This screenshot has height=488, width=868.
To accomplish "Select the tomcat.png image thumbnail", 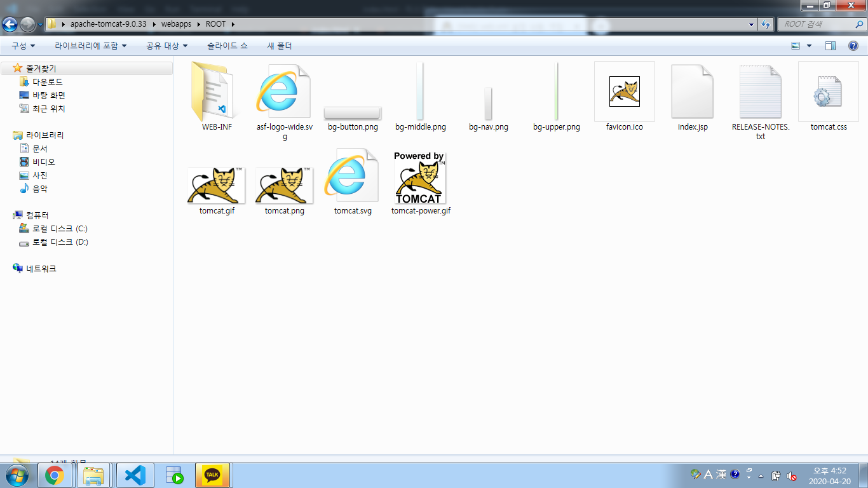I will [x=284, y=185].
